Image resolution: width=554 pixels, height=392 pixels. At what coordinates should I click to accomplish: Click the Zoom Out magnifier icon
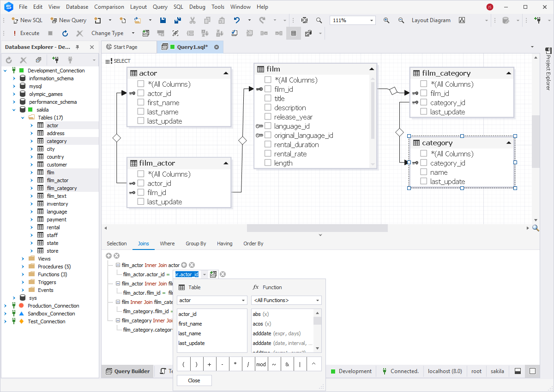(x=401, y=20)
